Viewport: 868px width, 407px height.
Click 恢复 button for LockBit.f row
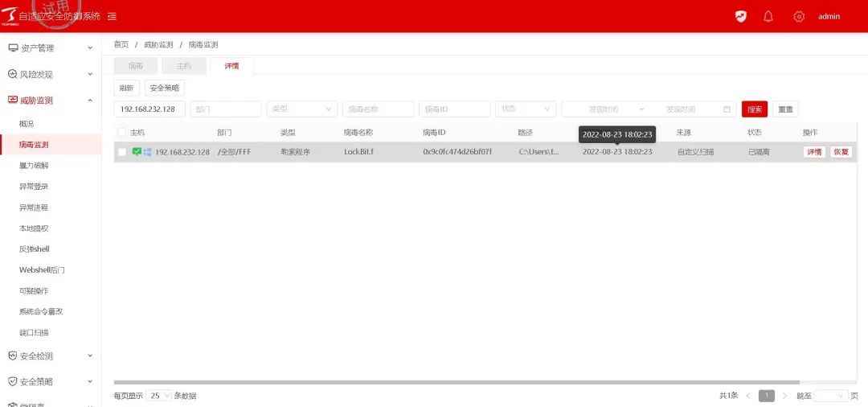[x=841, y=152]
